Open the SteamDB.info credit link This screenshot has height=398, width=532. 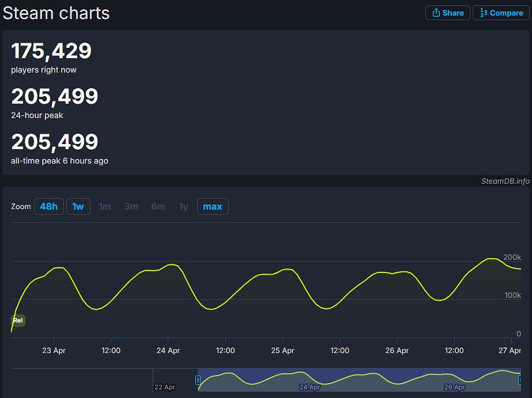(505, 181)
